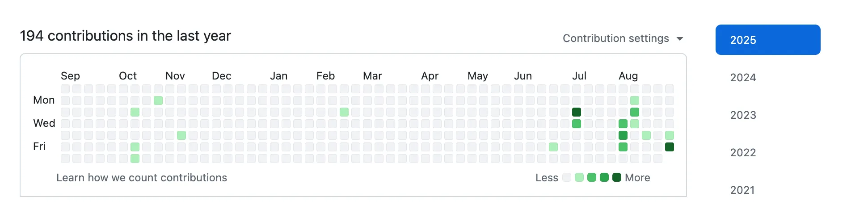868x209 pixels.
Task: Click the lightest green legend swatch
Action: click(x=579, y=177)
